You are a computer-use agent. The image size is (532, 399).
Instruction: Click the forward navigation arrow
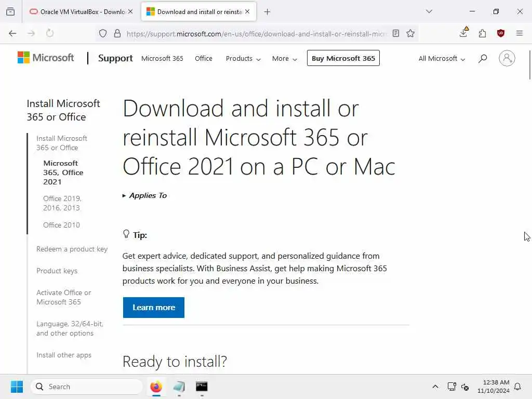tap(31, 33)
